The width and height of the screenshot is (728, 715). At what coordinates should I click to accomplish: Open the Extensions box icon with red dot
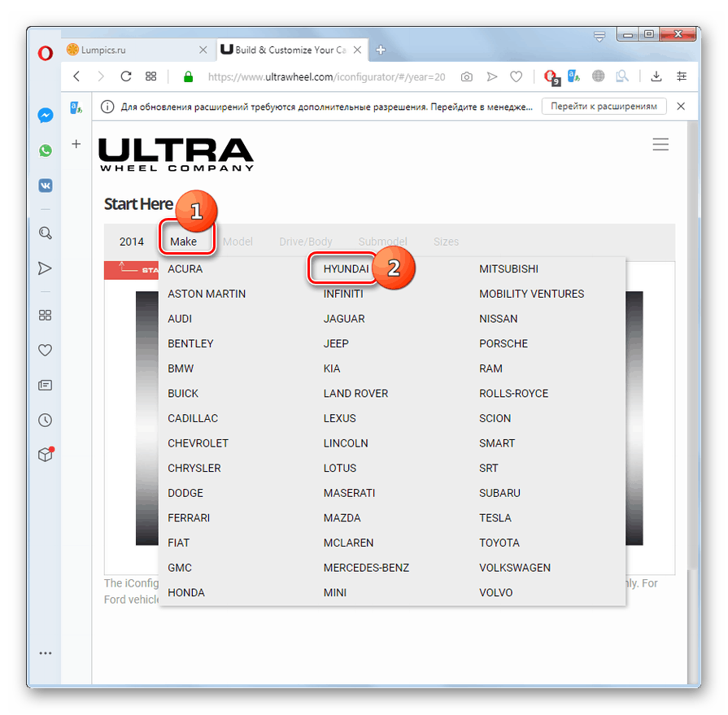click(x=46, y=455)
